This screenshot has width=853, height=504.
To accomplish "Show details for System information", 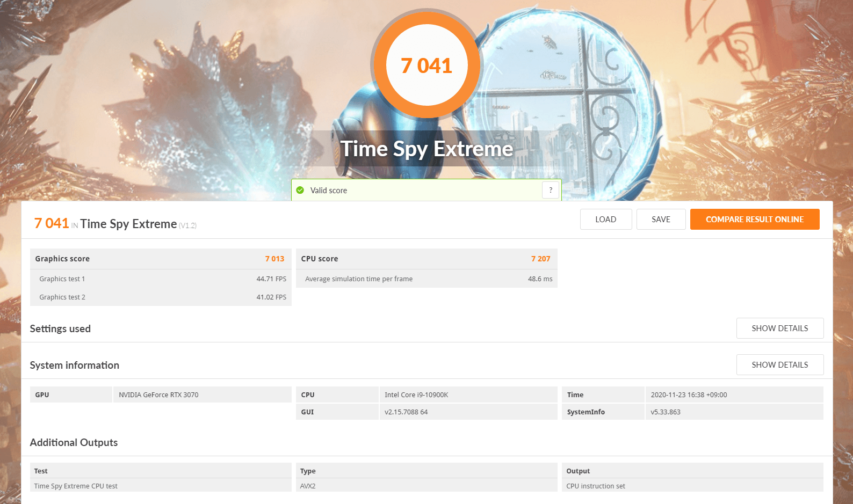I will pos(780,364).
